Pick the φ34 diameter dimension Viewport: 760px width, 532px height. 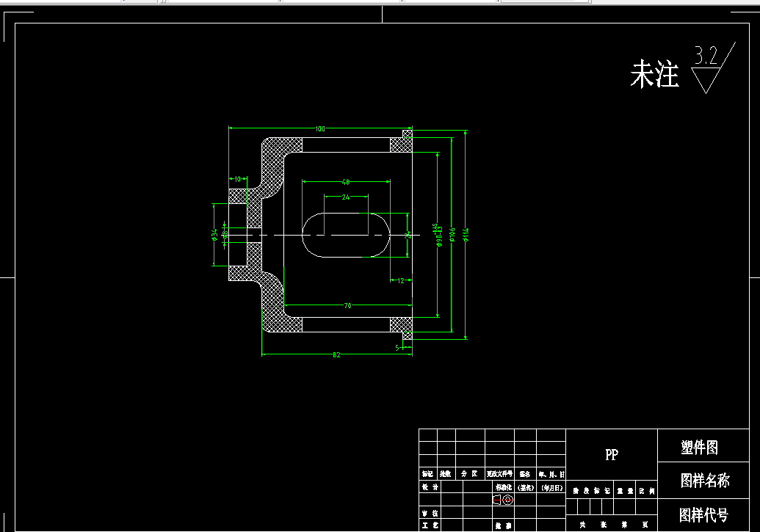click(214, 235)
